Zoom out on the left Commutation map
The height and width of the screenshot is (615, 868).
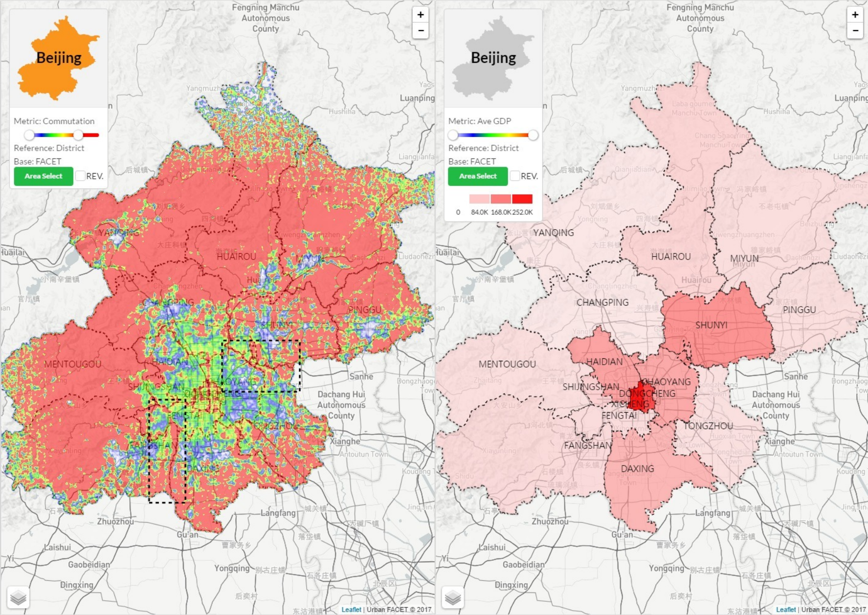tap(421, 31)
